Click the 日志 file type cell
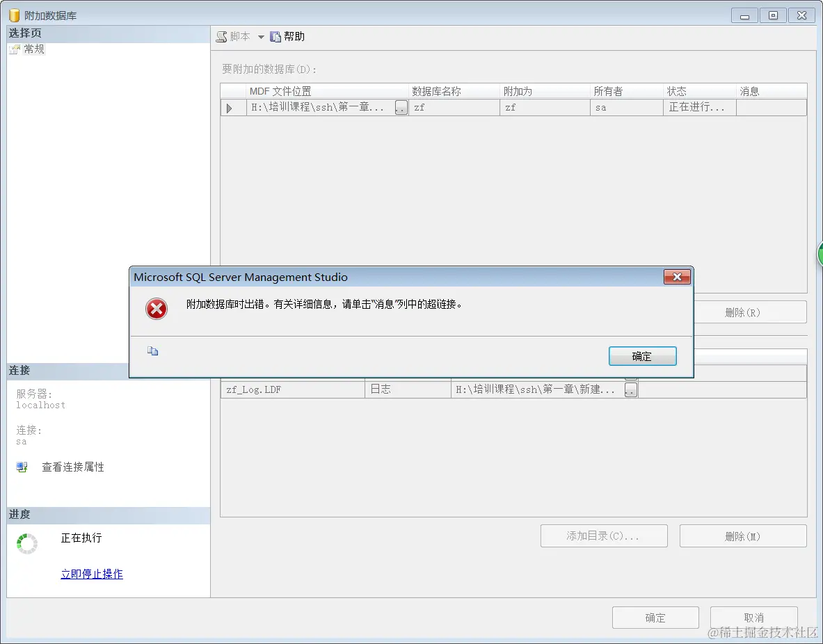 coord(408,389)
